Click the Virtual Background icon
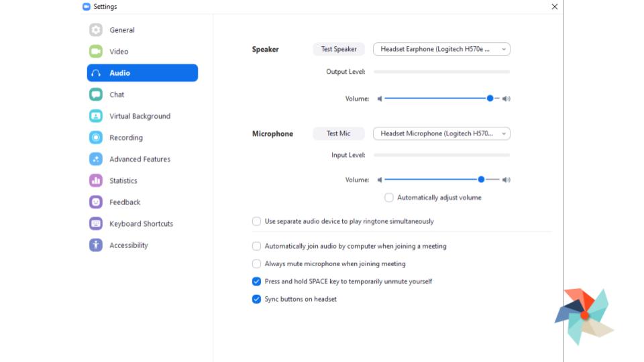 96,116
